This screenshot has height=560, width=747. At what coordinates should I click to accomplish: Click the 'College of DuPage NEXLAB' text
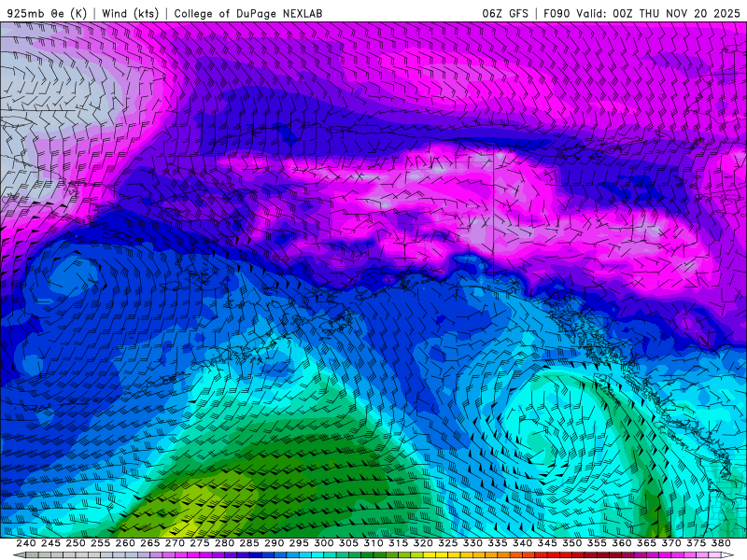(x=248, y=13)
